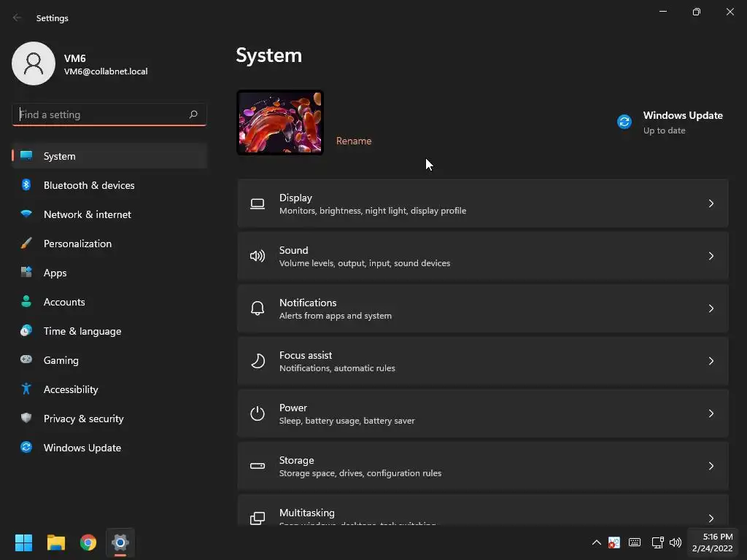Click the moon icon on Focus assist row
Viewport: 747px width, 560px height.
point(258,361)
